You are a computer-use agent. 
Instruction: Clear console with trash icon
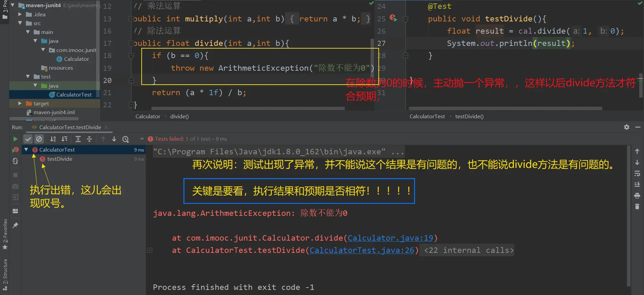point(637,206)
